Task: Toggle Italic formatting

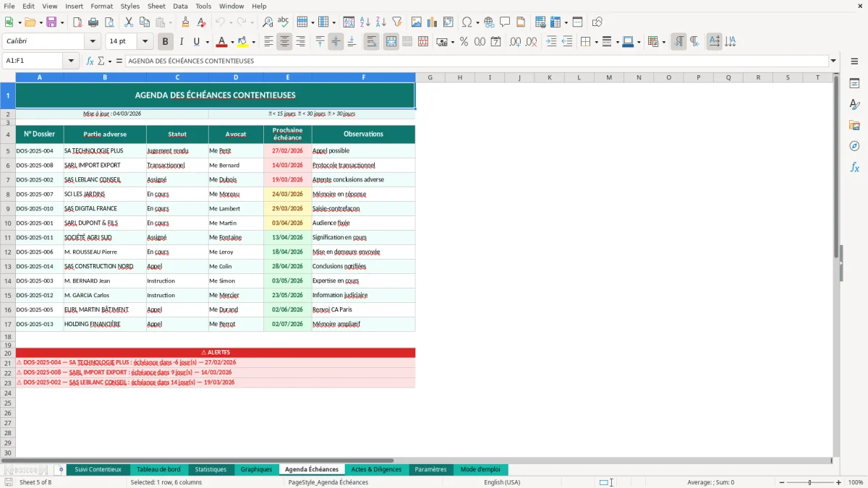Action: [181, 42]
